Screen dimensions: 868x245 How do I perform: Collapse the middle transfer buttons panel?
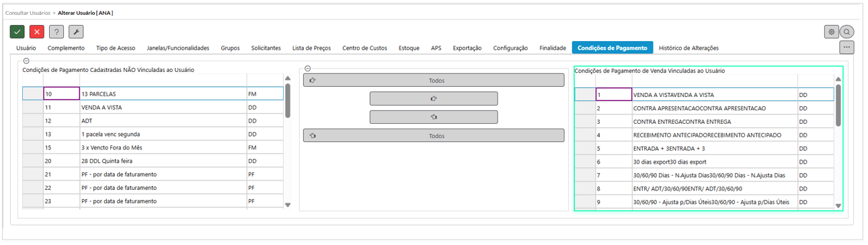point(307,68)
